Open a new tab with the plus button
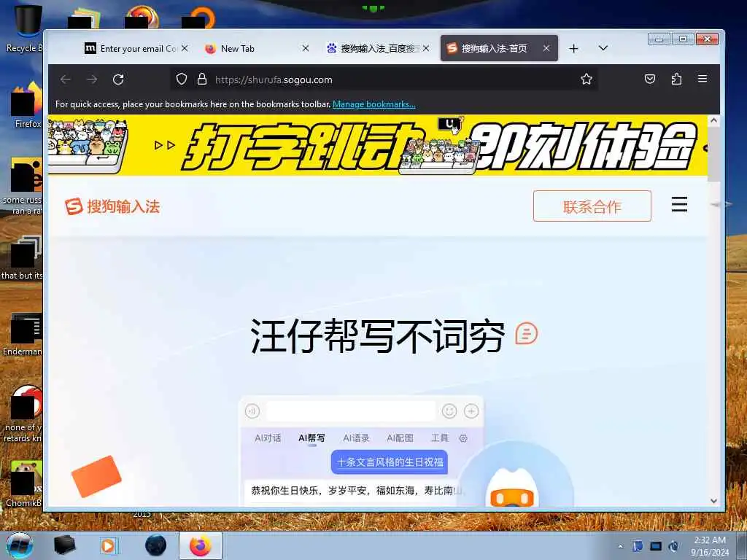 pos(573,49)
